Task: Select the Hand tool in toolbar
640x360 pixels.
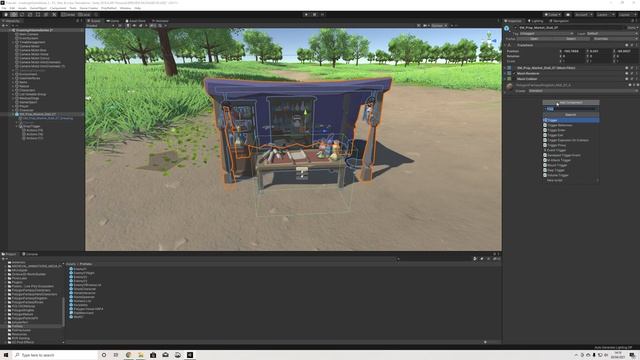Action: pos(6,15)
